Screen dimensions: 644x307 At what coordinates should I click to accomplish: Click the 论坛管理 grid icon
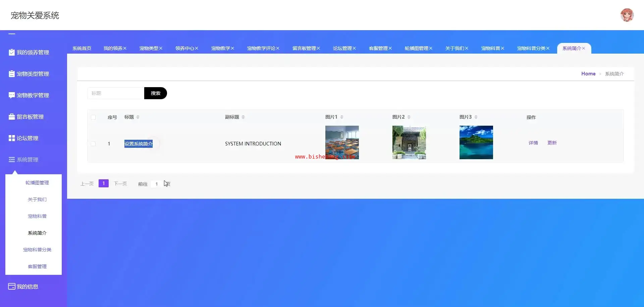point(12,138)
